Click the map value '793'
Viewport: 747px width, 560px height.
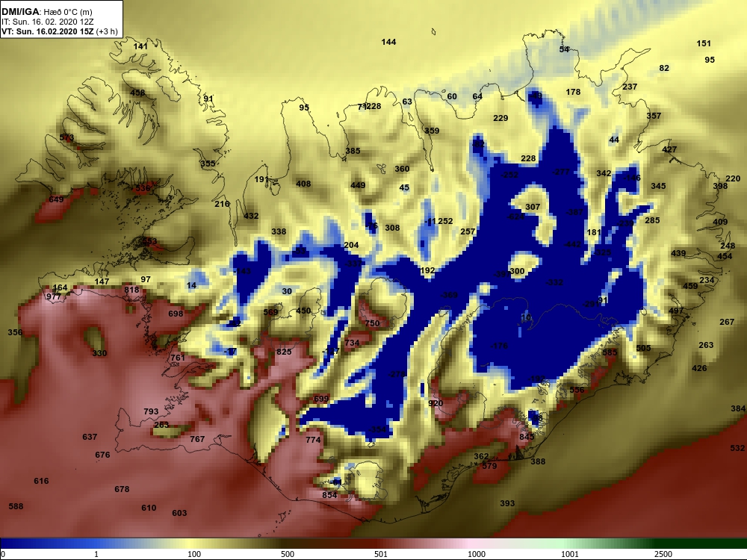(x=151, y=411)
